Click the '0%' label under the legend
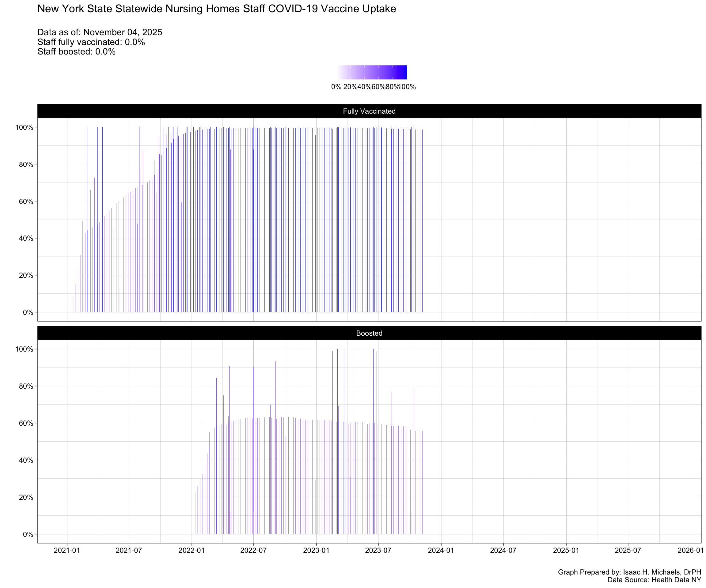 pyautogui.click(x=336, y=87)
